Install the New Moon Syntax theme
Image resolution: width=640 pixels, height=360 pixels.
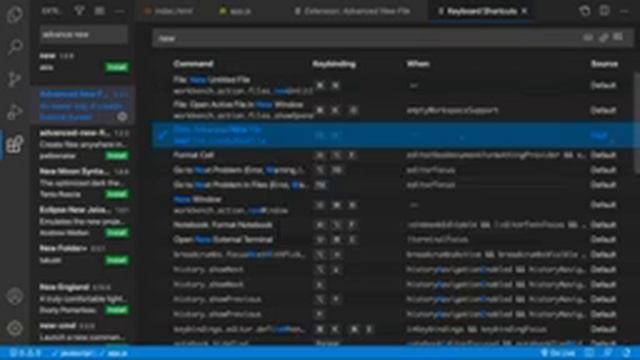(117, 194)
